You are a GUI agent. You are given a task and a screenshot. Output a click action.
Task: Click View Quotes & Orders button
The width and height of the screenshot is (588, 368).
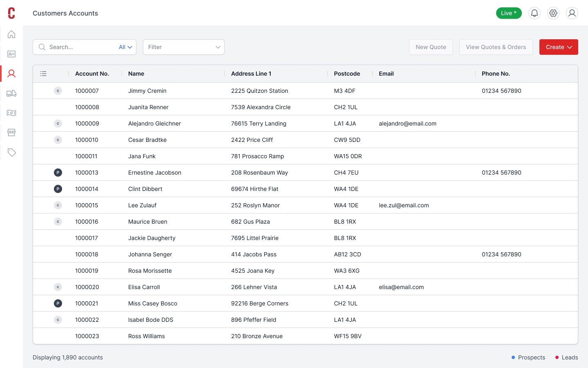click(x=496, y=47)
